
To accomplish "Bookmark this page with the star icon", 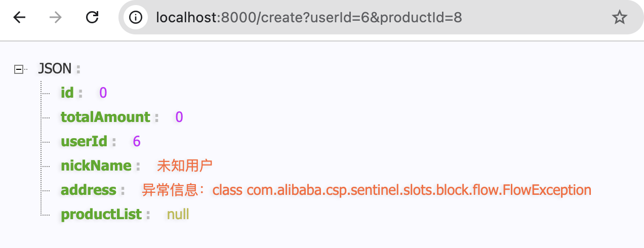I will pos(619,18).
